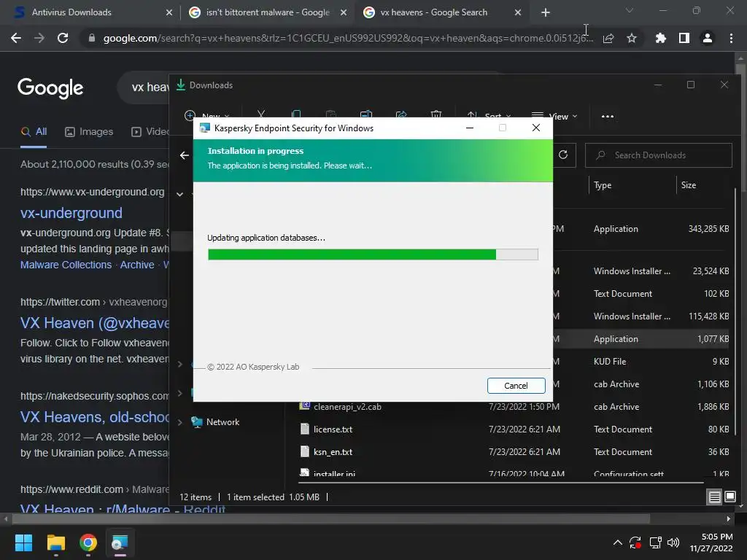The image size is (747, 560).
Task: Click the Kaspersky installer taskbar icon
Action: coord(120,542)
